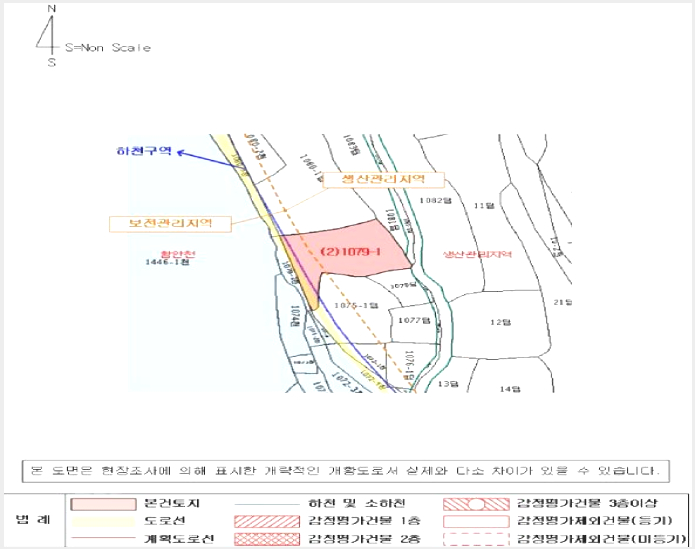
Task: Click the 하천 및 소하천 legend line
Action: click(267, 504)
